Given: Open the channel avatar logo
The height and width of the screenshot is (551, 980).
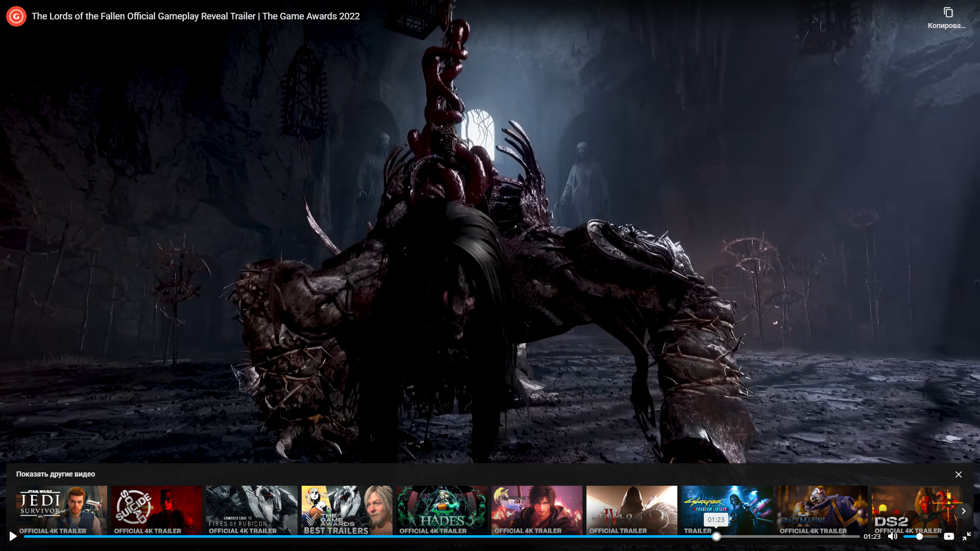Looking at the screenshot, I should tap(16, 16).
